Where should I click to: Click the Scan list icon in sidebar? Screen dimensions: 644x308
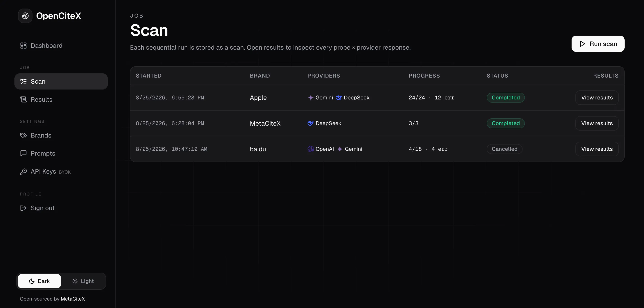[x=23, y=81]
